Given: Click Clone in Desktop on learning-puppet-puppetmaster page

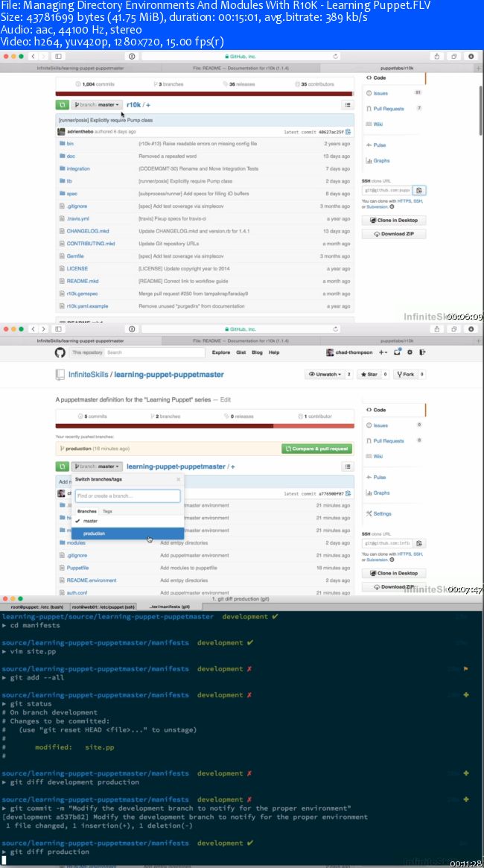Looking at the screenshot, I should pos(393,574).
